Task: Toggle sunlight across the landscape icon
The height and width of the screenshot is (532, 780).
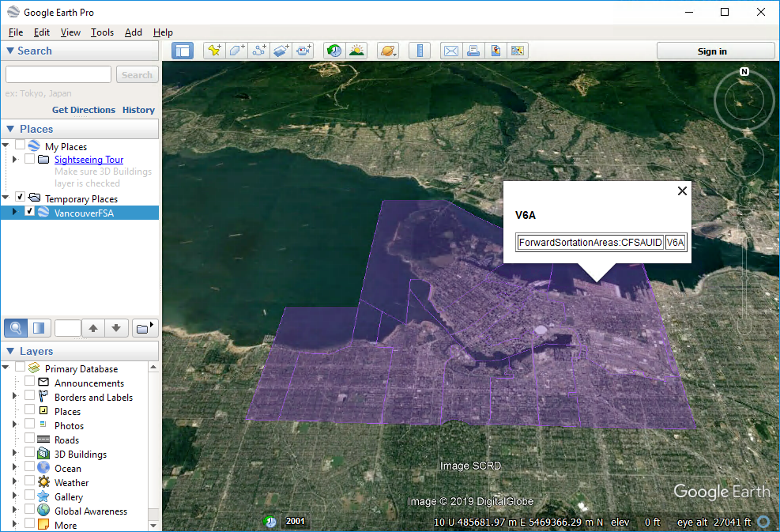Action: tap(356, 51)
